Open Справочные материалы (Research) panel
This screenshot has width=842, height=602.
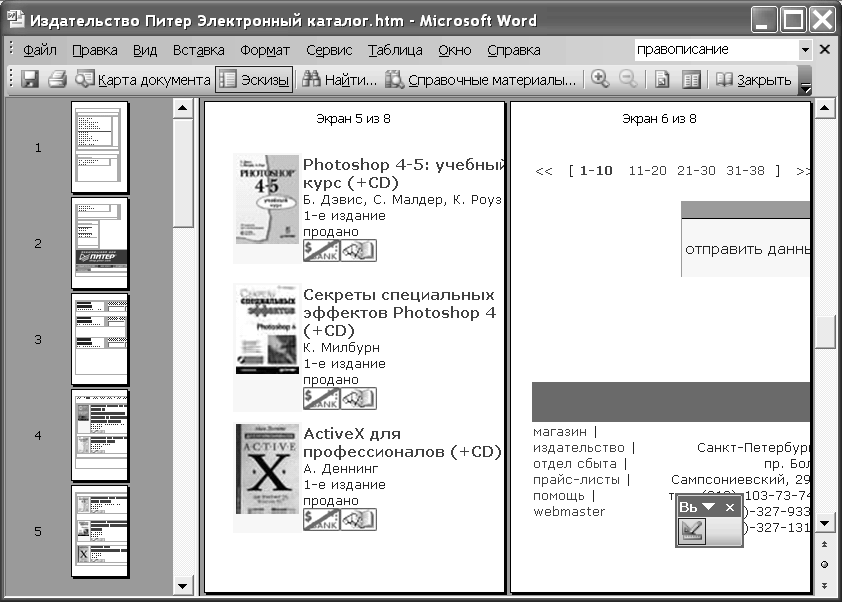(x=481, y=80)
